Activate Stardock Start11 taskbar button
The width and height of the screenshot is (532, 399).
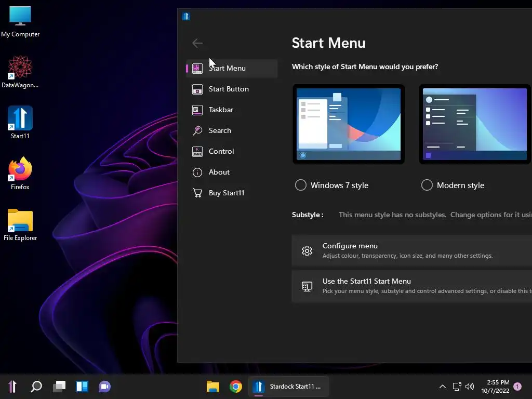[289, 387]
